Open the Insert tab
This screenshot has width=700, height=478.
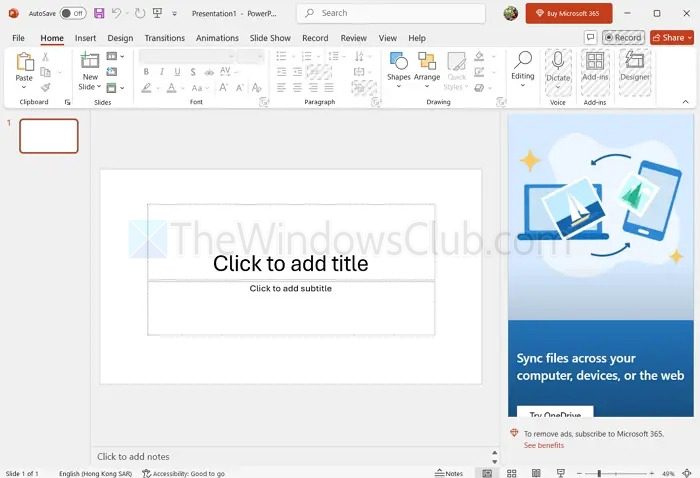click(85, 38)
